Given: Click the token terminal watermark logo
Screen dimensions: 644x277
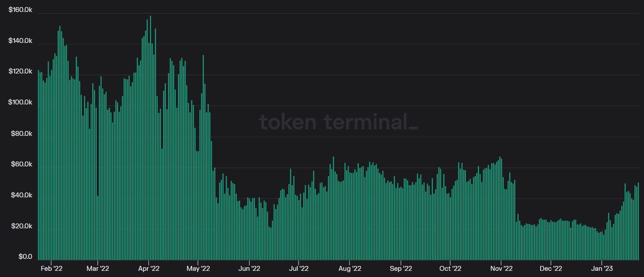Looking at the screenshot, I should coord(338,122).
